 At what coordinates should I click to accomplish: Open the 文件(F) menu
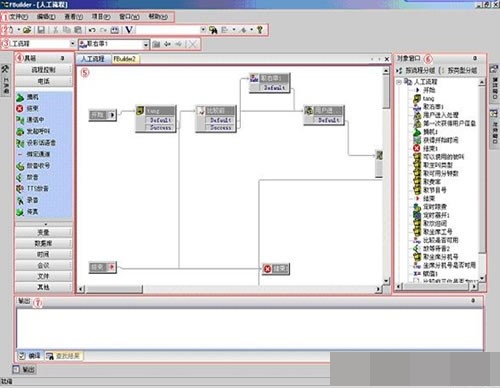tap(18, 17)
